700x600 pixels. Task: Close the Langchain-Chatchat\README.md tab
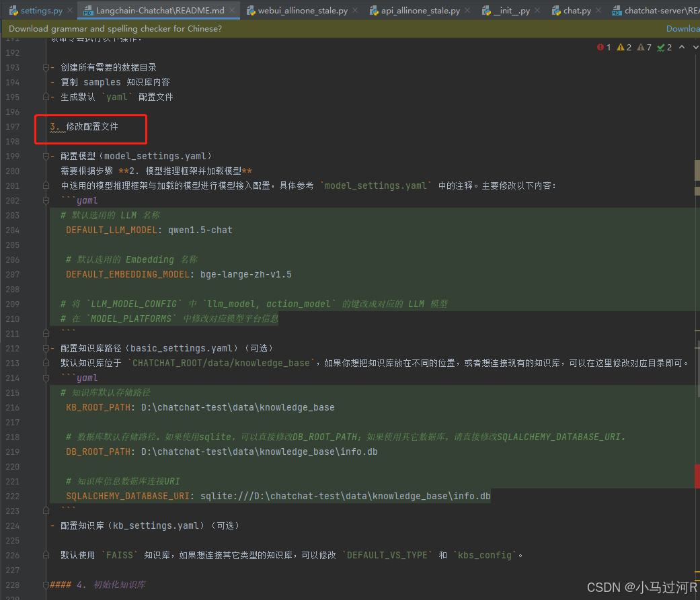(x=232, y=10)
